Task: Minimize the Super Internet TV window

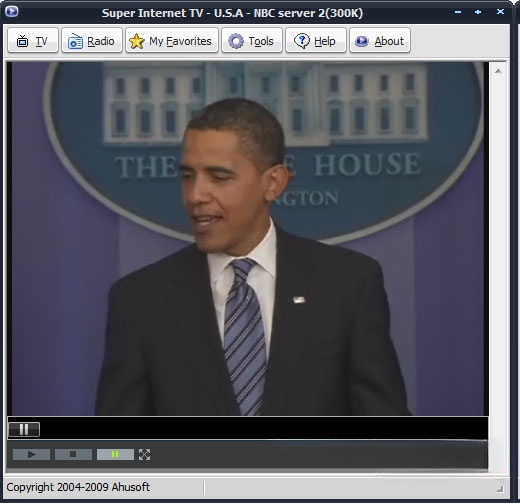Action: point(458,12)
